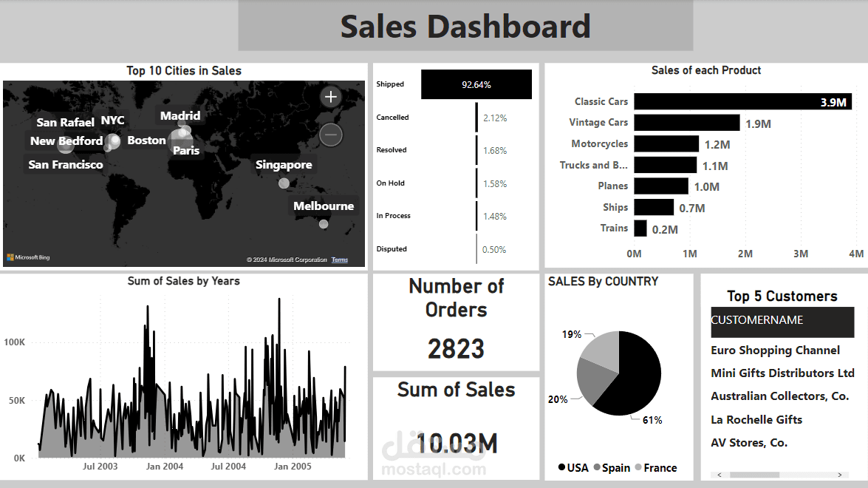The image size is (868, 488).
Task: Click the Madrid city marker
Action: [182, 123]
